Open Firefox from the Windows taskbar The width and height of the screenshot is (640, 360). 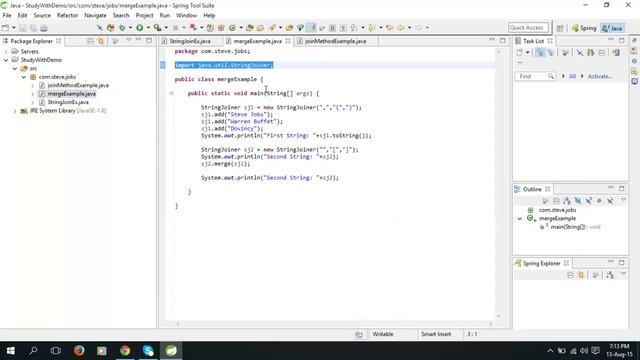click(79, 351)
